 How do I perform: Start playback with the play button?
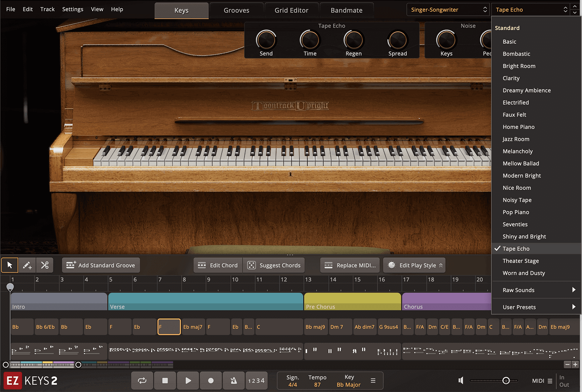(188, 381)
